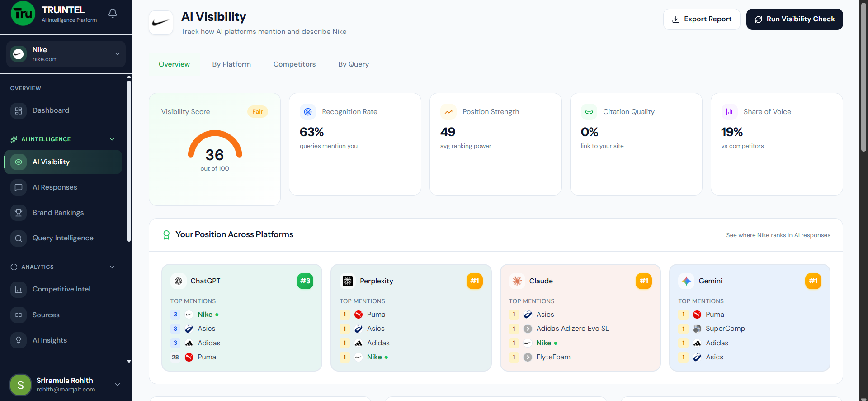Collapse the AI Intelligence section
Screen dimensions: 868x401
[x=112, y=139]
